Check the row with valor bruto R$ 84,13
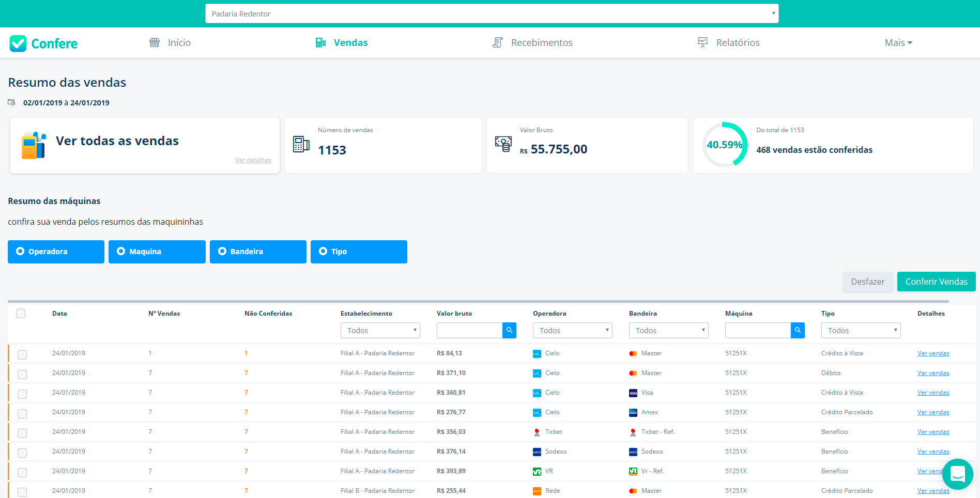Screen dimensions: 980x498 click(22, 355)
